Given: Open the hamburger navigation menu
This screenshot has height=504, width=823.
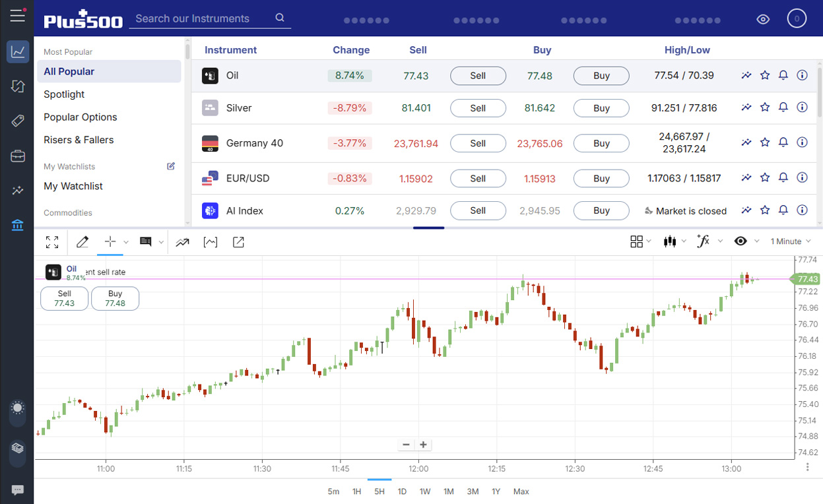Looking at the screenshot, I should [18, 16].
